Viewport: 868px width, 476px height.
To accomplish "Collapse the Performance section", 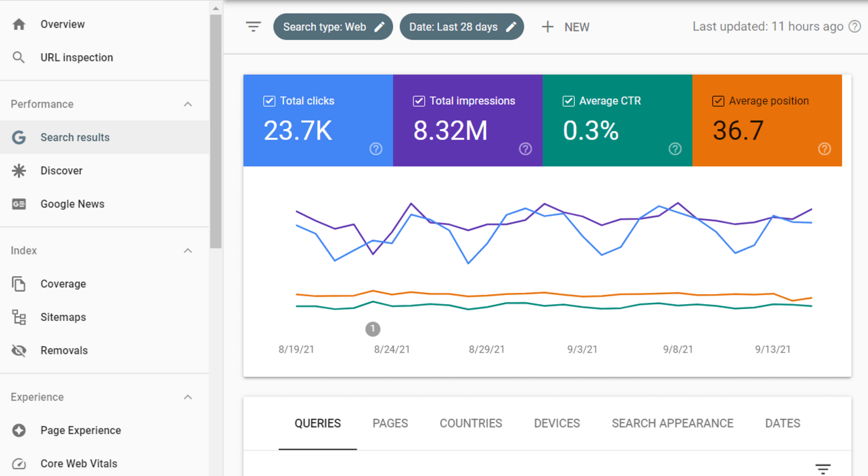I will [x=188, y=104].
